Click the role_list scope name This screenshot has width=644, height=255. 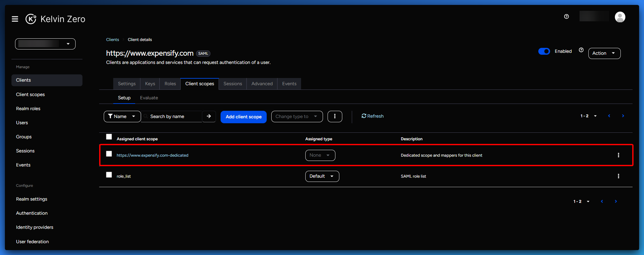pos(124,176)
